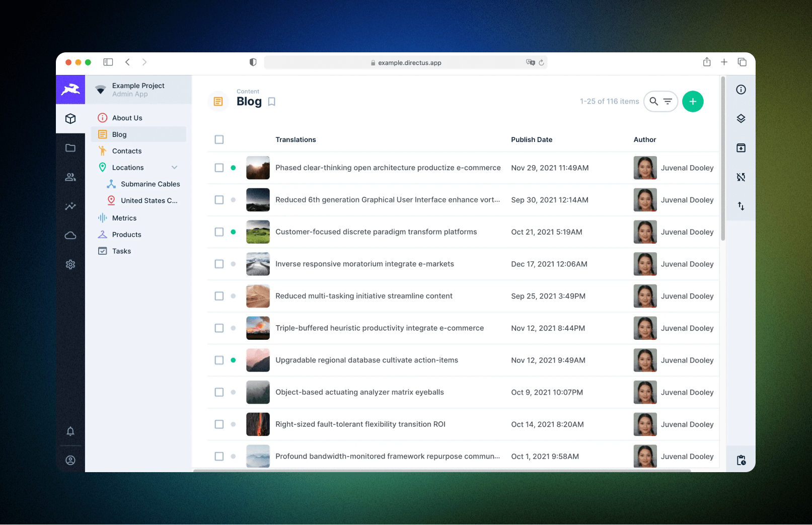Click the vertical scrollbar of the list
This screenshot has width=812, height=525.
723,159
